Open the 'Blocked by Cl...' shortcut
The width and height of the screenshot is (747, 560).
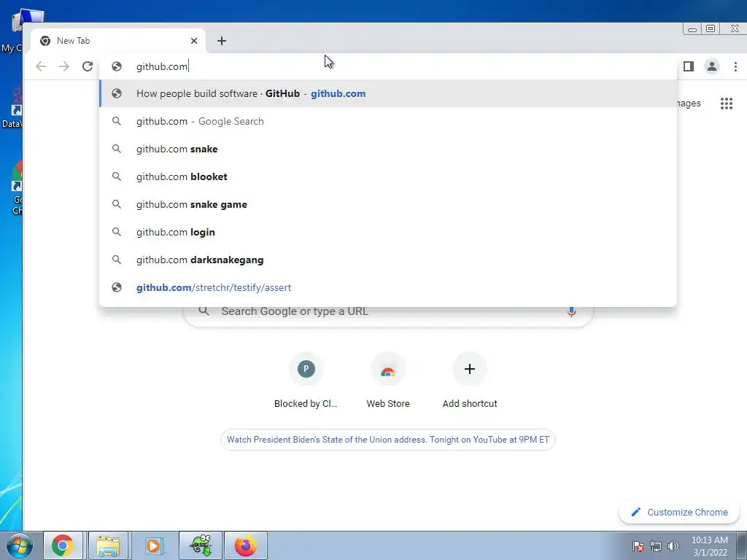[x=306, y=381]
